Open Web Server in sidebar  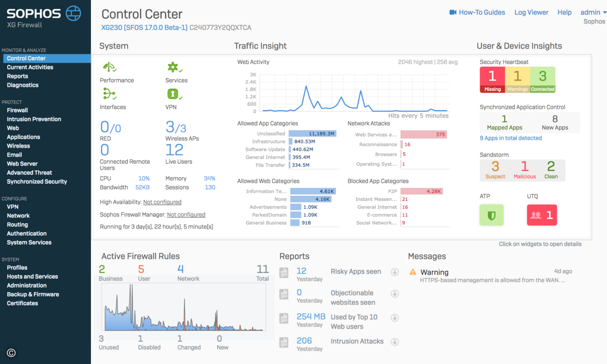pos(22,164)
